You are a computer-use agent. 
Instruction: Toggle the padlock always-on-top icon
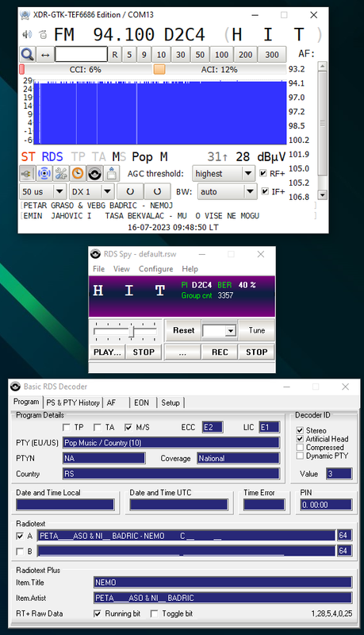(x=111, y=174)
